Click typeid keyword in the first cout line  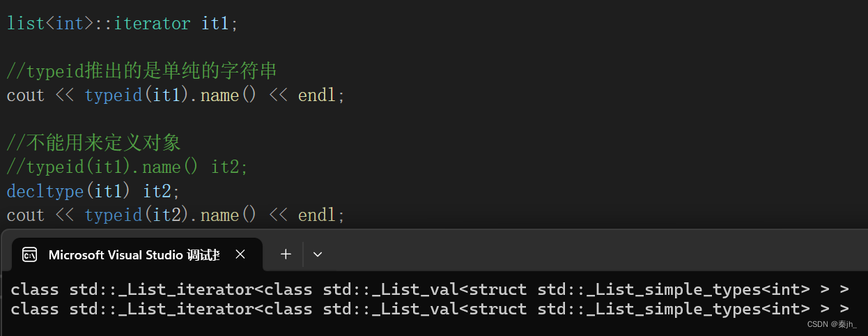coord(114,96)
